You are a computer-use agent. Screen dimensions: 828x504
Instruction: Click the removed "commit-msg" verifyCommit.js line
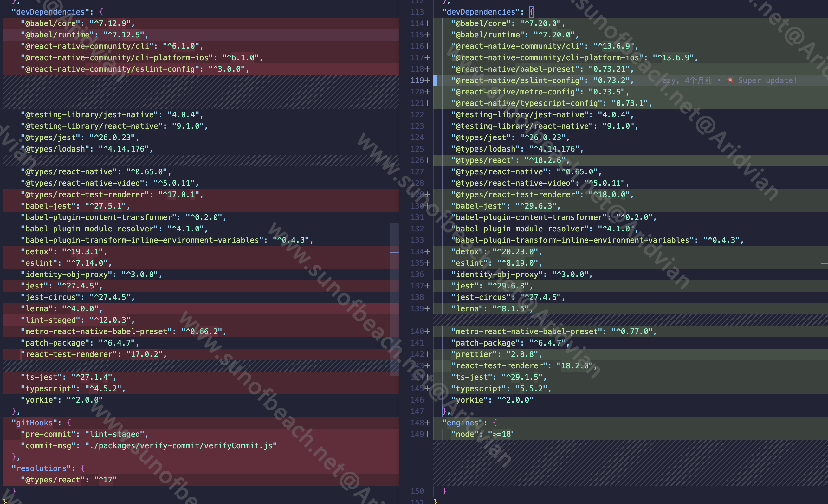(201, 446)
